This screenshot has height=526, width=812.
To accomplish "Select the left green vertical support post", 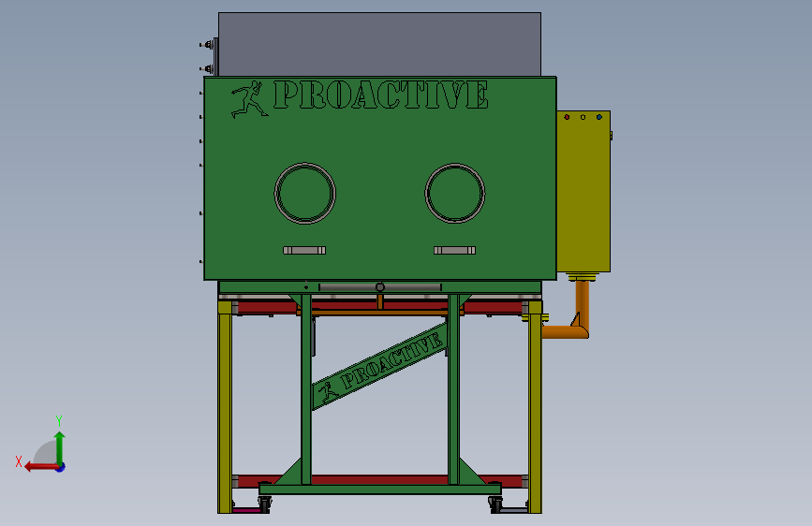I will tap(306, 389).
